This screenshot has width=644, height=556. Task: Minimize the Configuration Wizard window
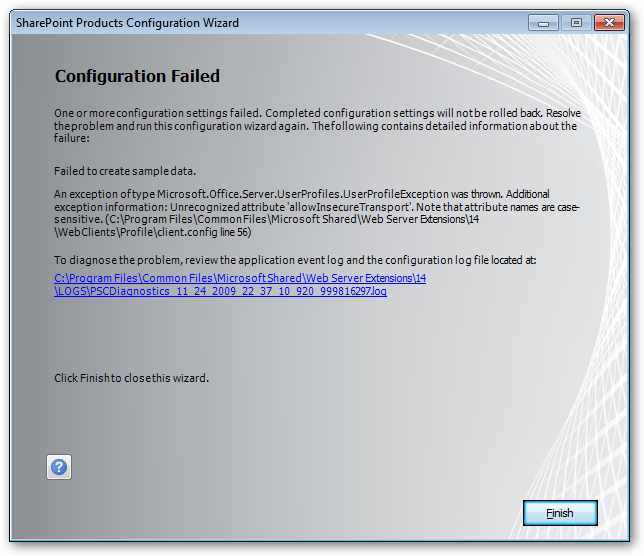coord(543,23)
